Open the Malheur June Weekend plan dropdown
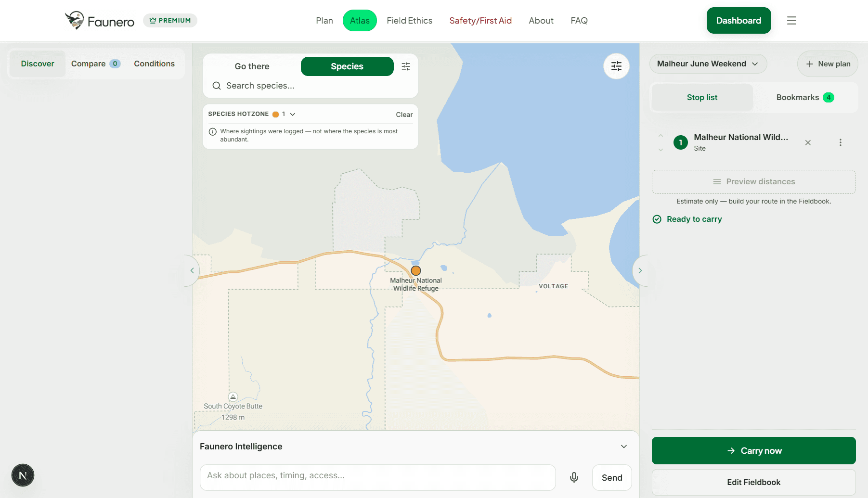The height and width of the screenshot is (498, 868). (x=708, y=64)
